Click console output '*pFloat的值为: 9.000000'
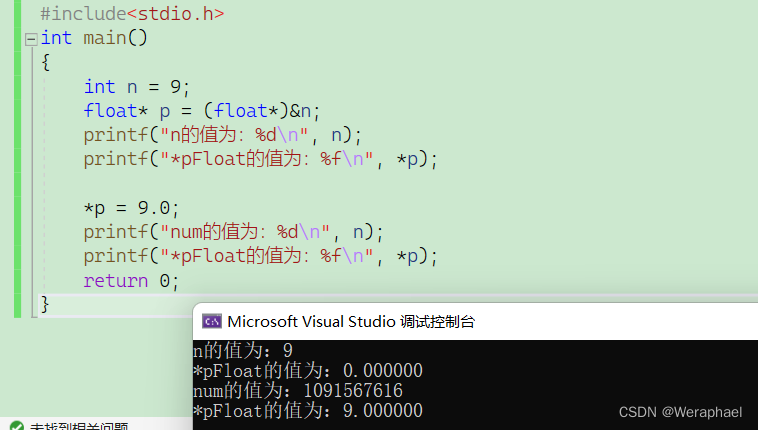Viewport: 758px width, 430px height. click(x=308, y=411)
